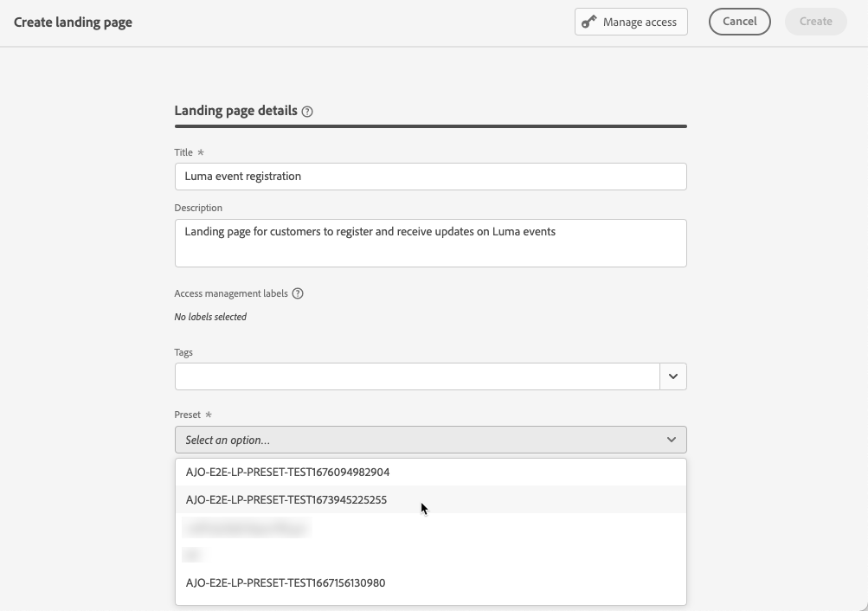
Task: Open the Access management labels help icon
Action: 298,293
